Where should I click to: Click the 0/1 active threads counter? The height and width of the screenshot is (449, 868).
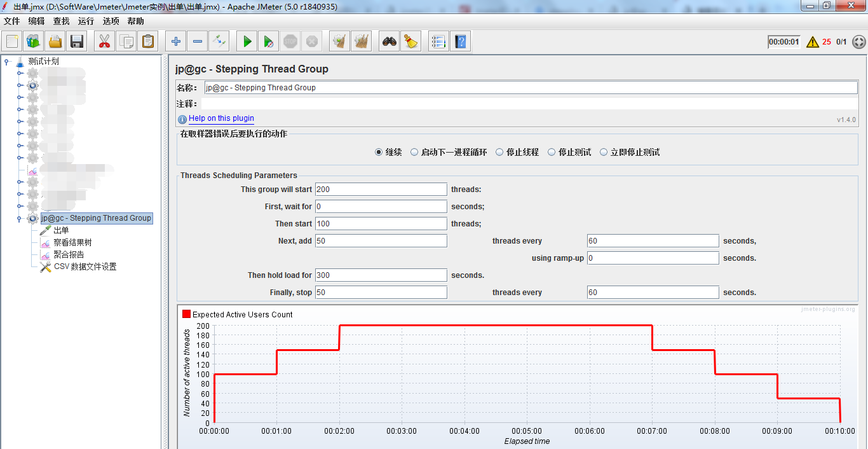point(841,42)
